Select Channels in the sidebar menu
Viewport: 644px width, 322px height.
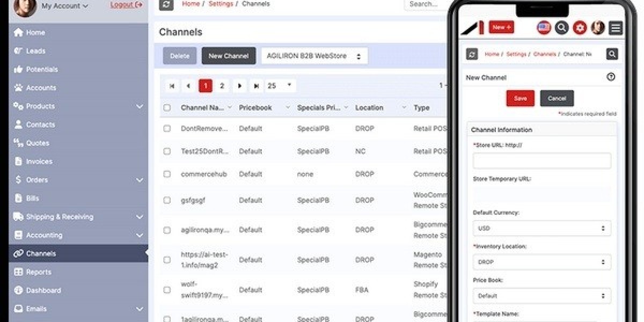pos(78,253)
